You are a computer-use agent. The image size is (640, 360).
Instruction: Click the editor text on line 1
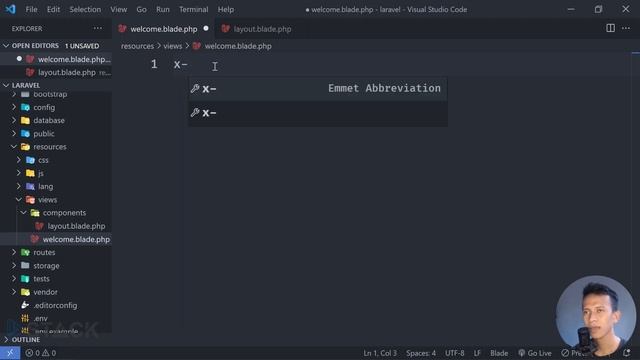click(x=181, y=64)
